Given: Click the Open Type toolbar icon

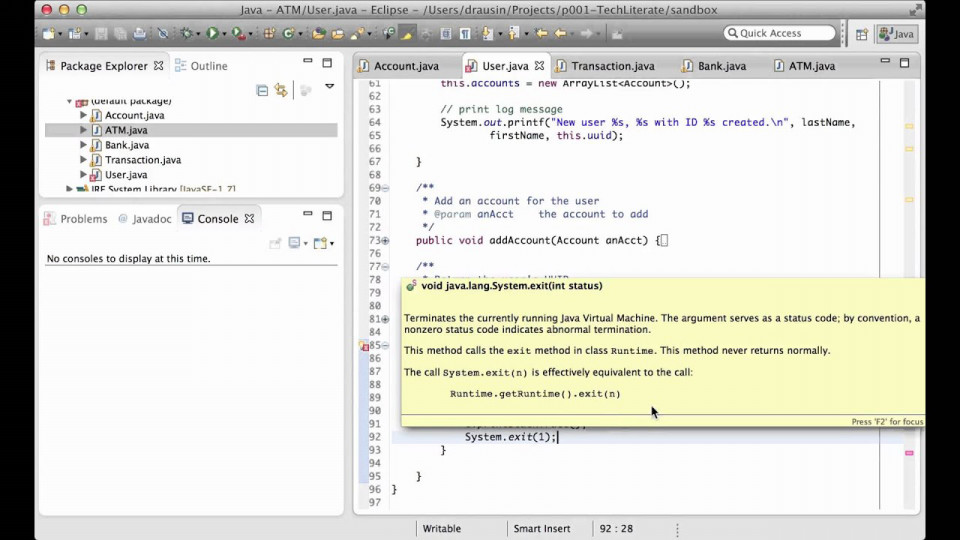Looking at the screenshot, I should point(319,33).
